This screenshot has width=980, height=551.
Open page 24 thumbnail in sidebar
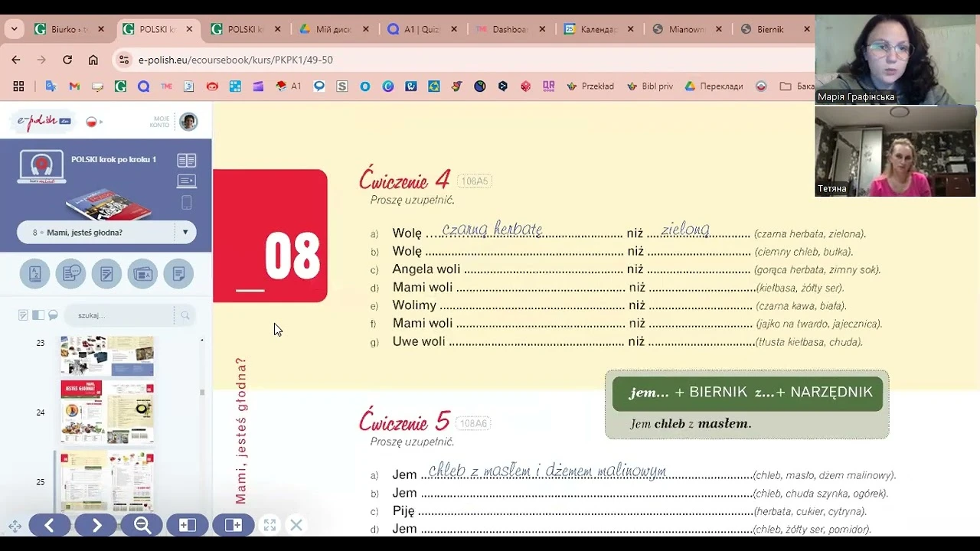coord(107,412)
